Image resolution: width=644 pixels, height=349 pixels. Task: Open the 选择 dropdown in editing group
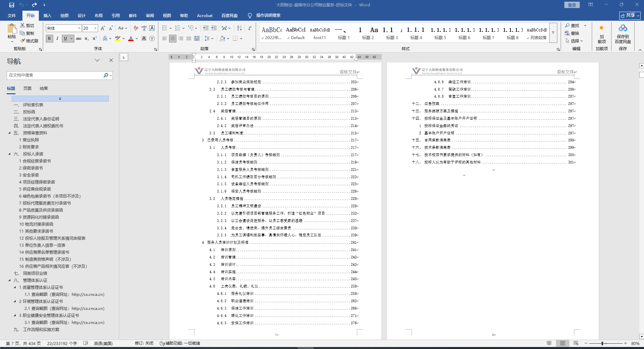point(574,41)
